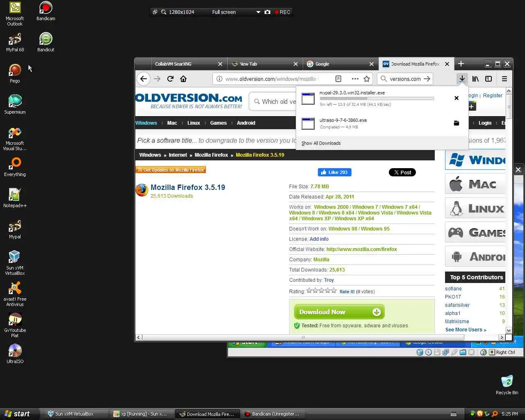
Task: Expand Bandicam Full screen mode dropdown arrow
Action: pyautogui.click(x=258, y=12)
